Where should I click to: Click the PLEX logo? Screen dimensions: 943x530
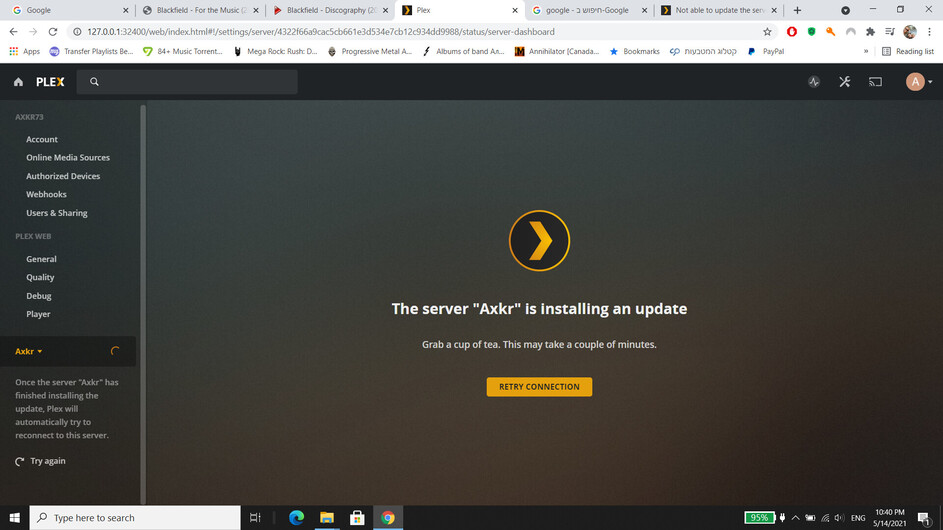[50, 82]
